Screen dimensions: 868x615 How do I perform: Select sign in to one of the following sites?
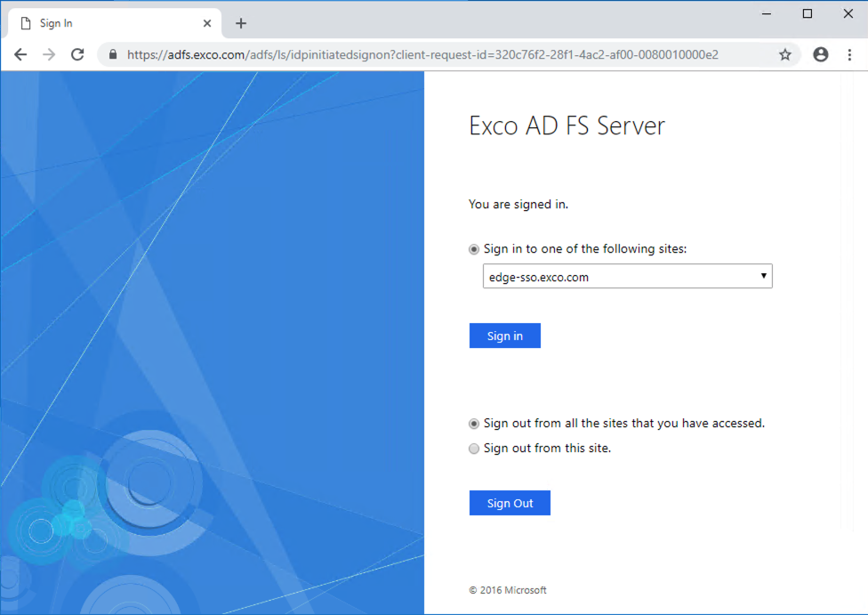point(474,249)
